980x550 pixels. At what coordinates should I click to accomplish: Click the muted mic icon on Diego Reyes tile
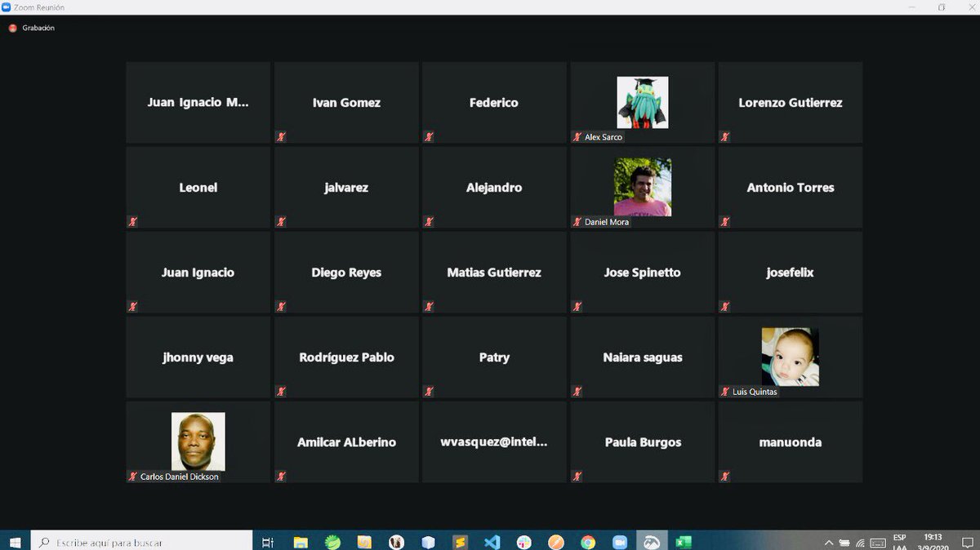coord(281,307)
